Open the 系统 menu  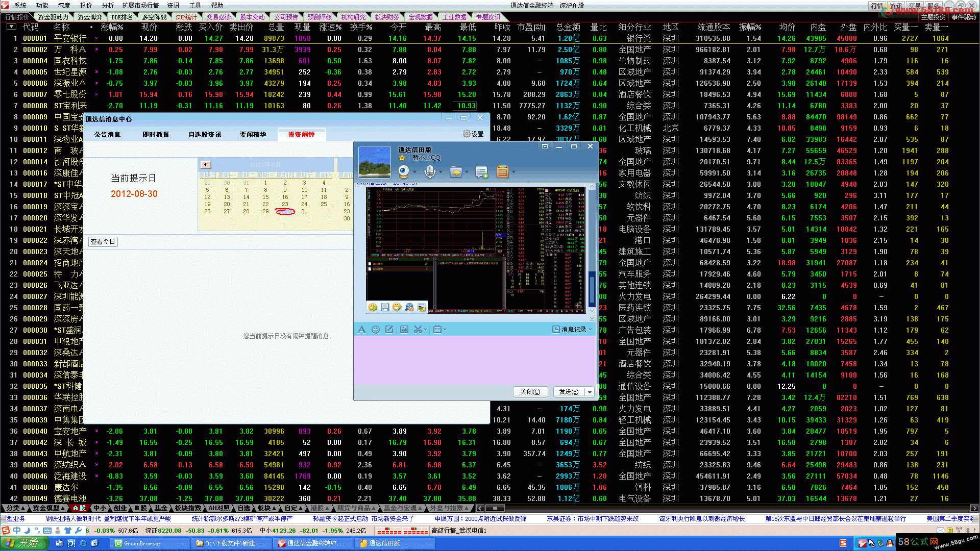coord(20,6)
